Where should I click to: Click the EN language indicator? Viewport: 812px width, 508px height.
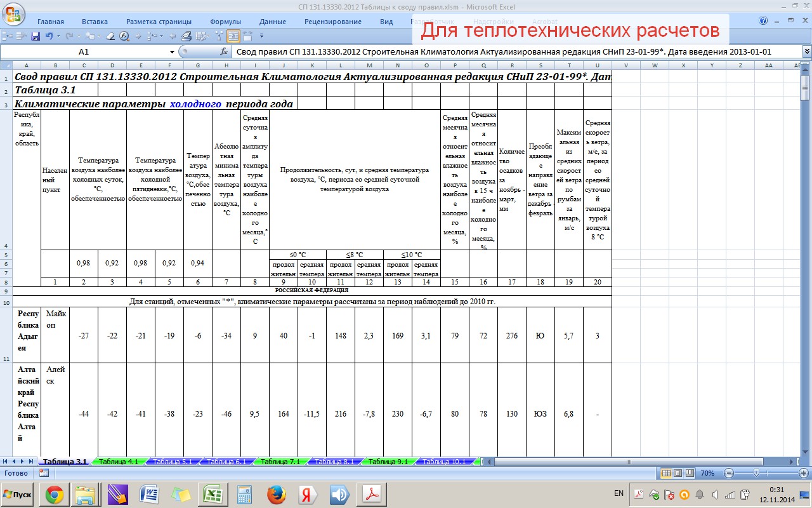(619, 493)
